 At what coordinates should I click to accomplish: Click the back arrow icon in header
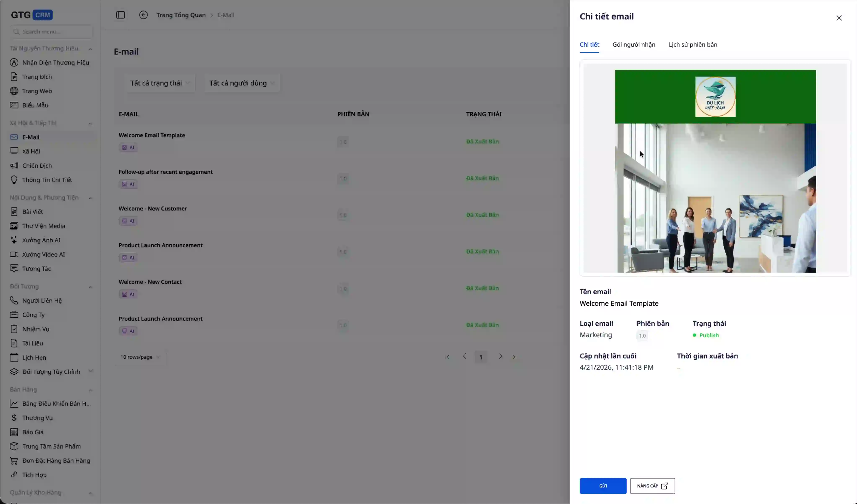click(143, 15)
